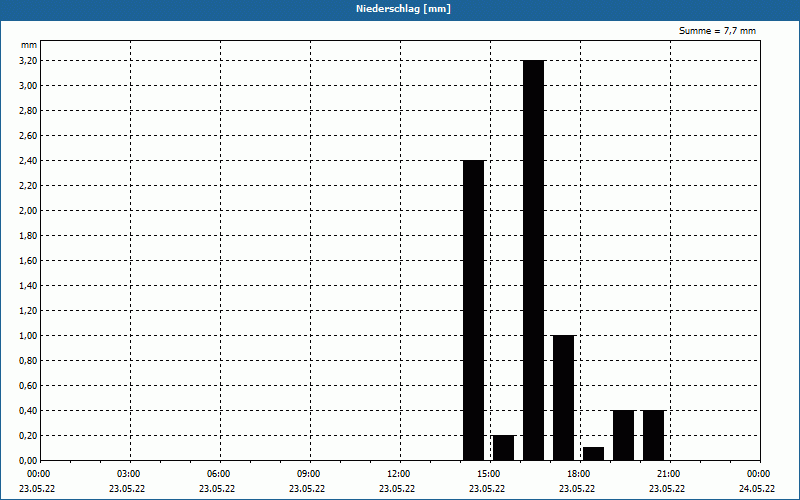Click the 2,80 y-axis label
This screenshot has width=800, height=500.
tap(28, 111)
